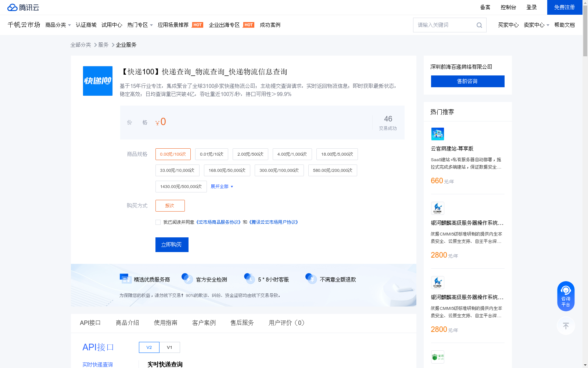Screen dimensions: 588x368
Task: Open 云官网建站-尊享版 recommendation title
Action: 452,149
